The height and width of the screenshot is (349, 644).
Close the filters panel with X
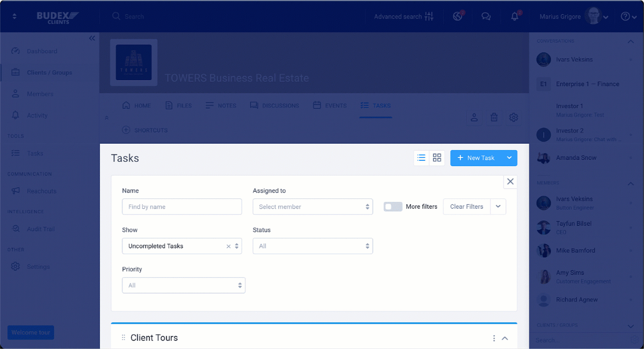point(511,181)
